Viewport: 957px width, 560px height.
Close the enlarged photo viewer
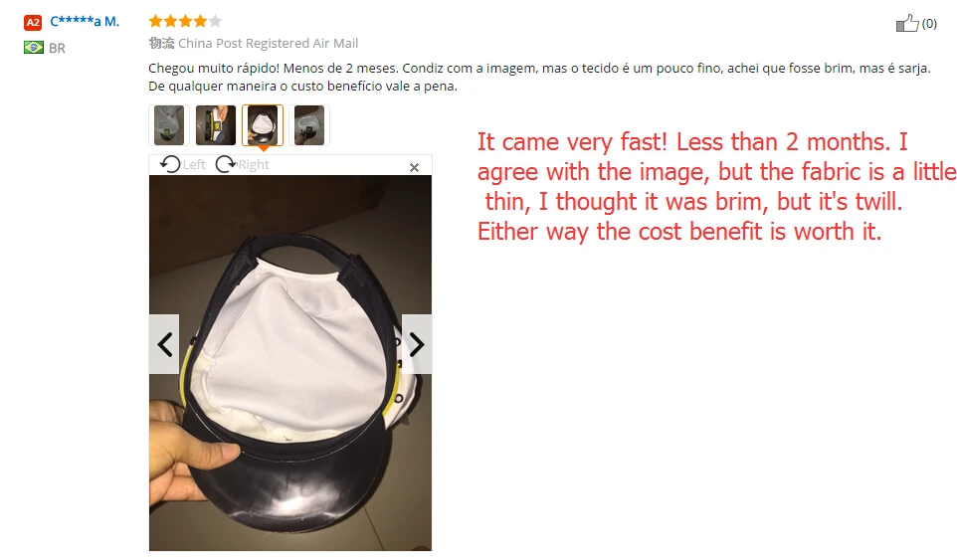[414, 167]
